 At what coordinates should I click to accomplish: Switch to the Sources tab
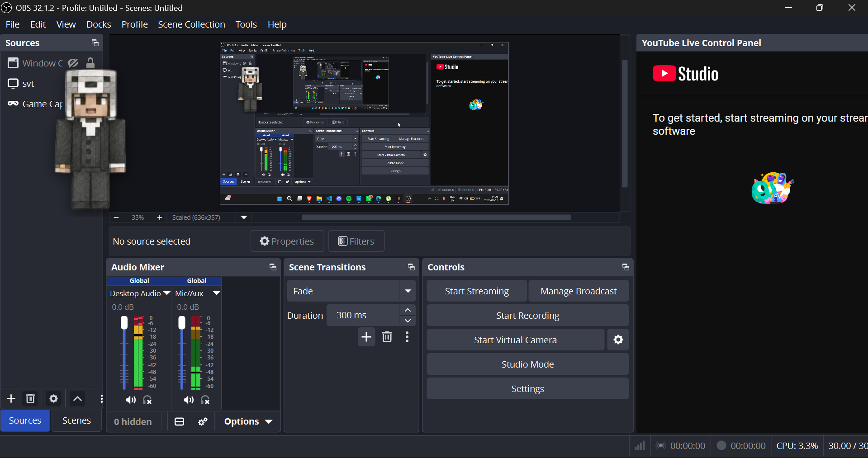25,420
